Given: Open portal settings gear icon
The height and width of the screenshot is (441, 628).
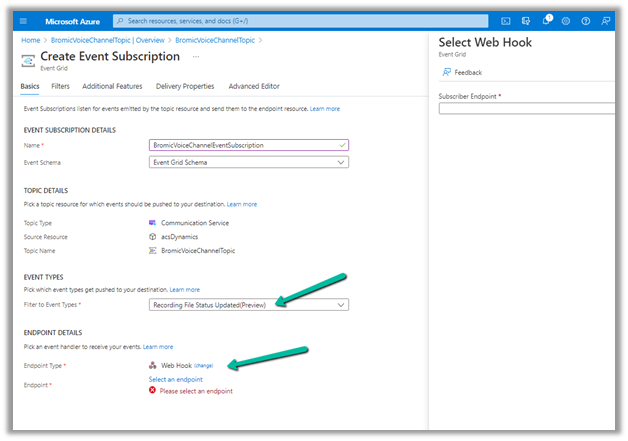Looking at the screenshot, I should [x=566, y=20].
